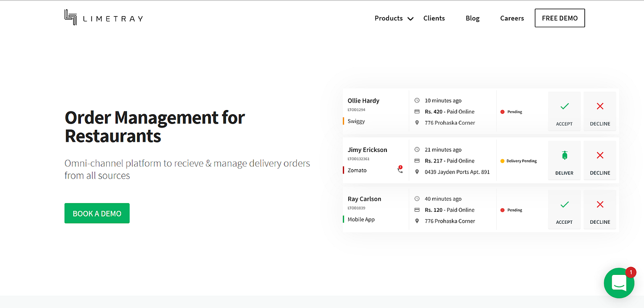Click the 10 minutes ago timestamp
This screenshot has height=308, width=644.
[x=443, y=100]
